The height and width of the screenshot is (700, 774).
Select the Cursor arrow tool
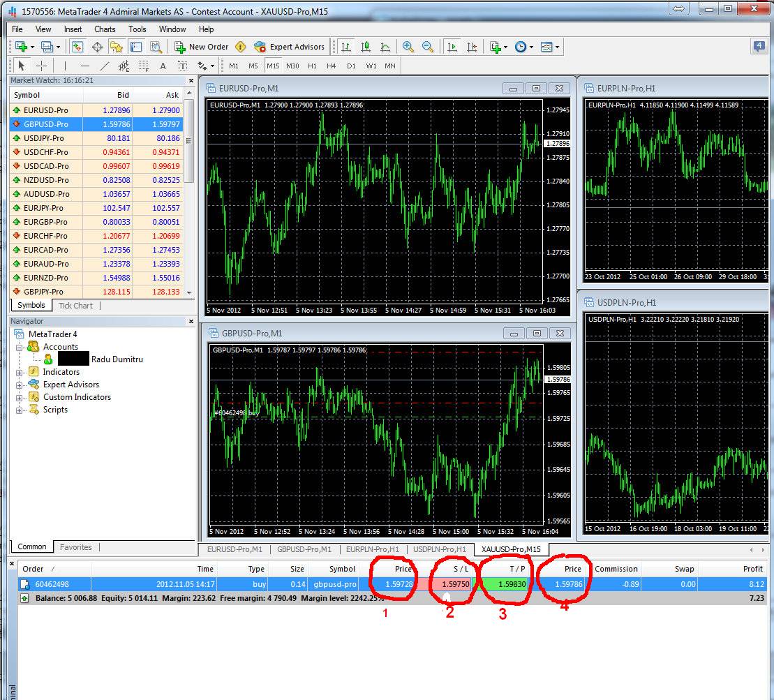[x=21, y=66]
